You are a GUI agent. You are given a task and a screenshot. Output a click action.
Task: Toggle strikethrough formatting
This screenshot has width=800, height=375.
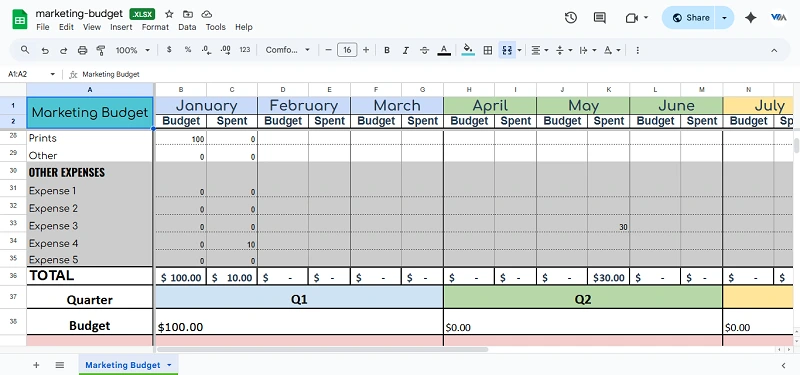tap(424, 50)
